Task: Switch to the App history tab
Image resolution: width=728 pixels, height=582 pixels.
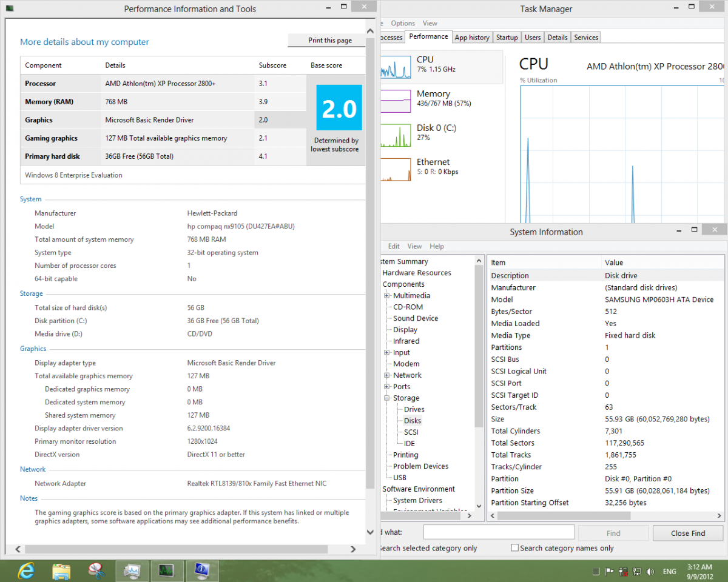Action: [471, 38]
